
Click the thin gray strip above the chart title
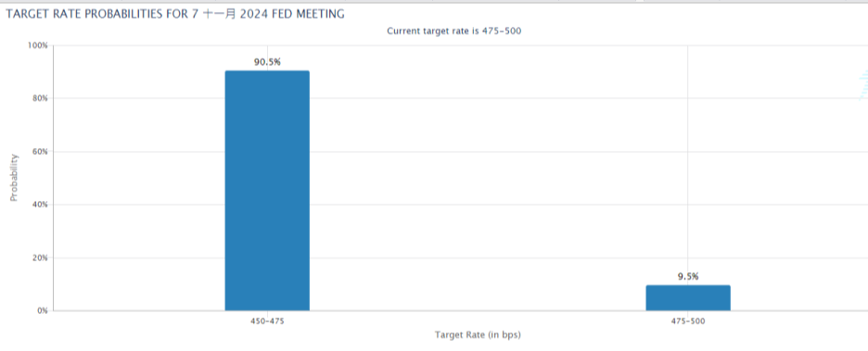434,2
